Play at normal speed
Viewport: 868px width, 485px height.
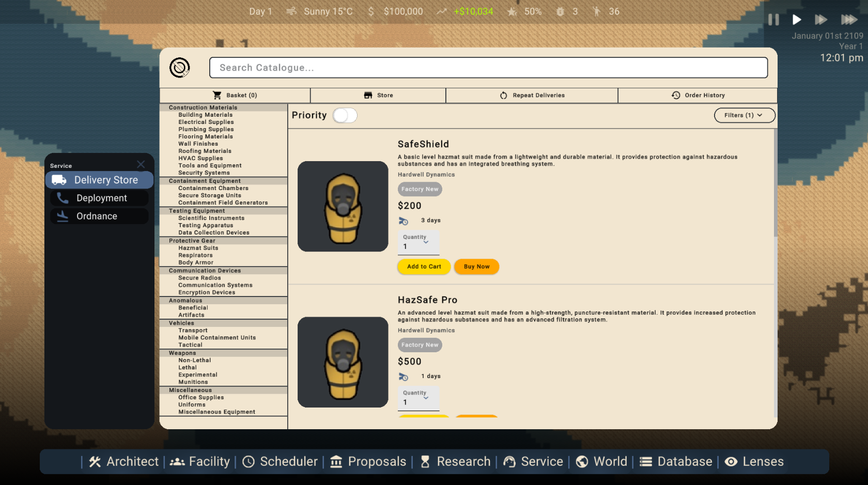(797, 20)
